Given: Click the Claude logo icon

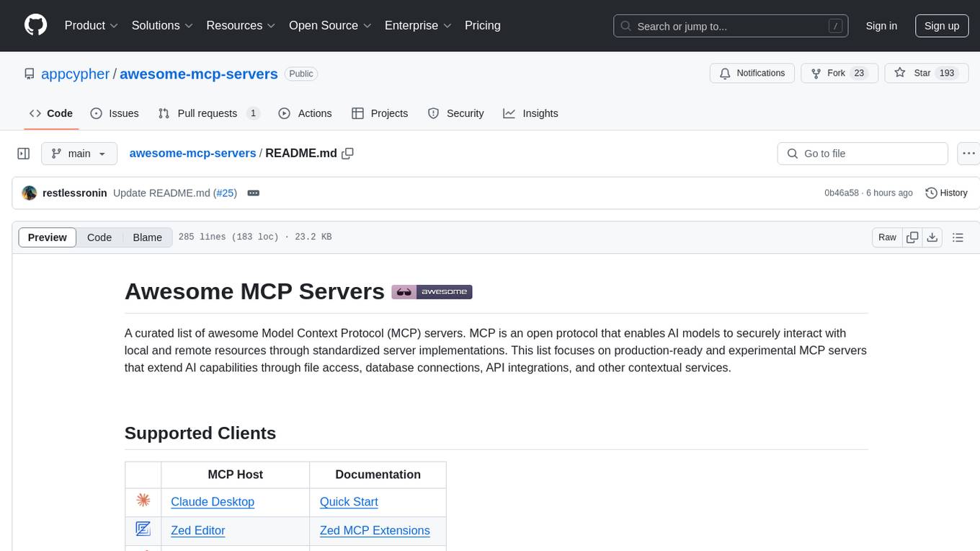Looking at the screenshot, I should point(143,500).
